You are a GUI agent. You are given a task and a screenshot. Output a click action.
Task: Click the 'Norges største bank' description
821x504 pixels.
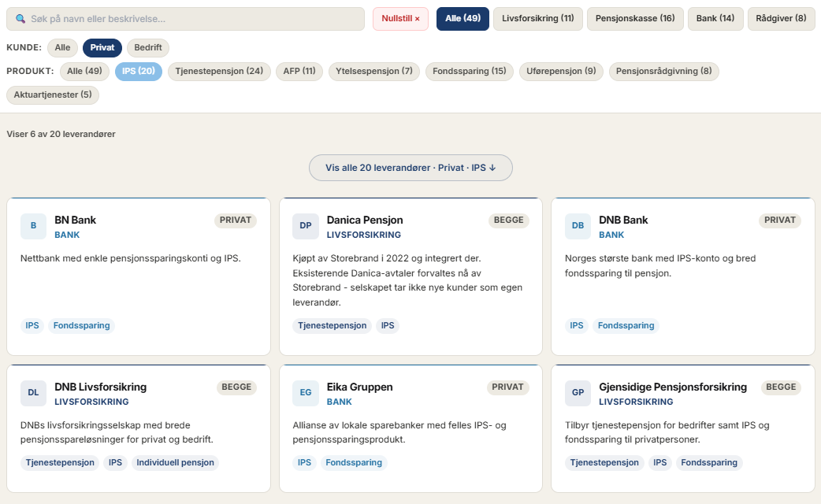click(x=660, y=265)
